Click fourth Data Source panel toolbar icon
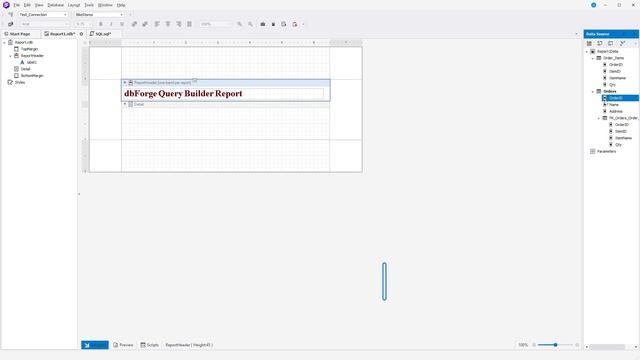This screenshot has width=640, height=360. click(x=622, y=43)
